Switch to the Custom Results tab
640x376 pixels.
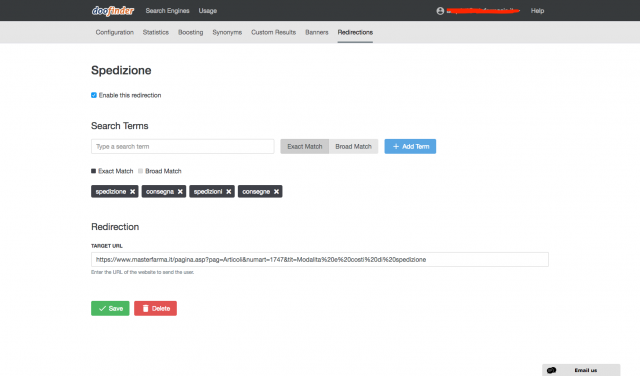tap(273, 32)
